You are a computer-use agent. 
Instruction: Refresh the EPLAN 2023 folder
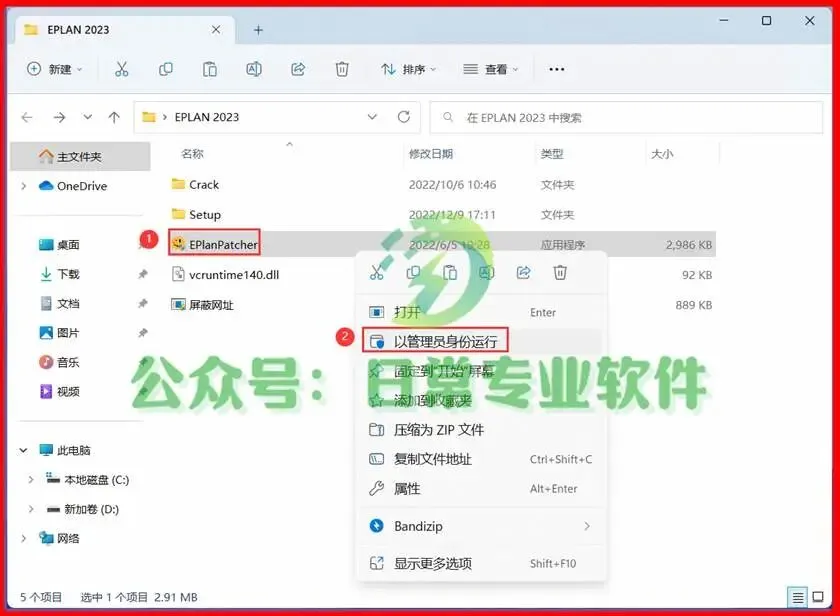pos(404,117)
